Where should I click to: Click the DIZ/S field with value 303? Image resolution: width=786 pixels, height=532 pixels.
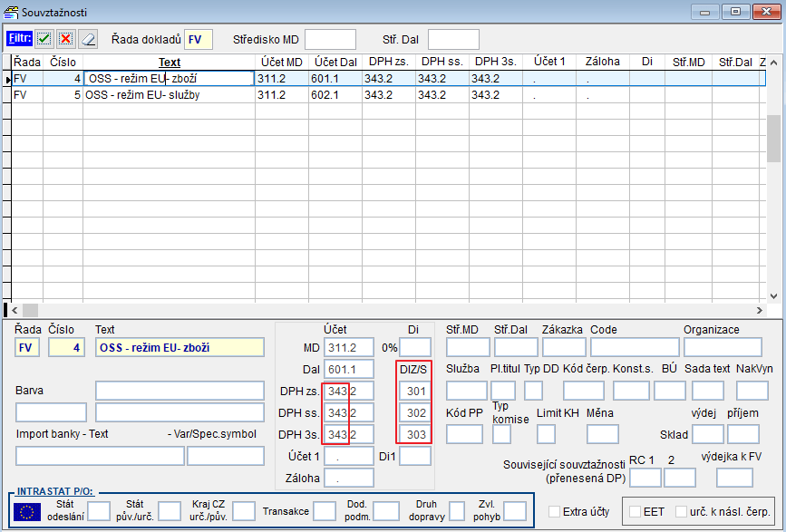(415, 434)
